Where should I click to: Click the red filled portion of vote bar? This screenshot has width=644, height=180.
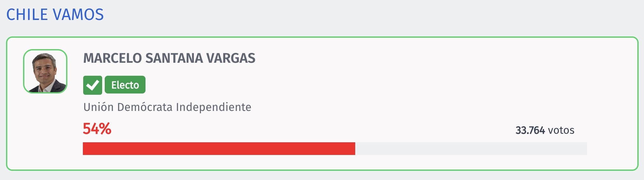click(219, 149)
